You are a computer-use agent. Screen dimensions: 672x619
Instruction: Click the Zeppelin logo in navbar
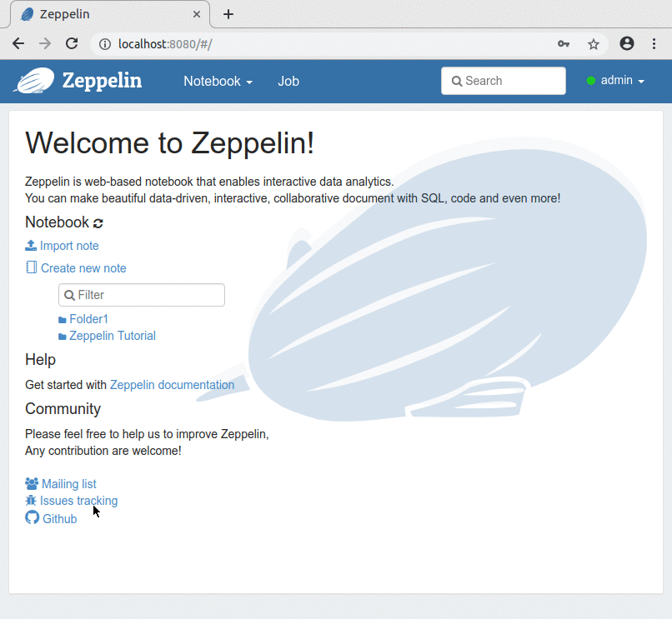78,81
